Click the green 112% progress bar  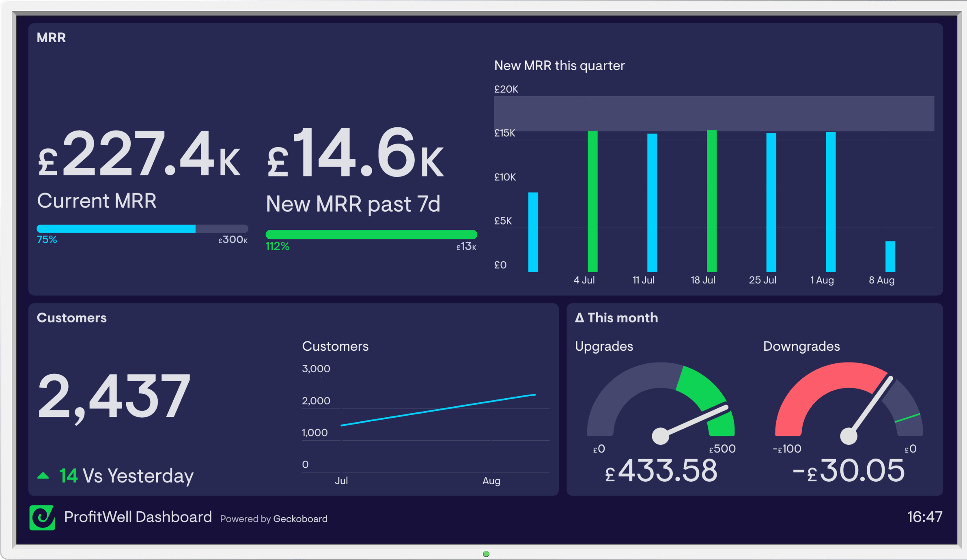coord(371,234)
